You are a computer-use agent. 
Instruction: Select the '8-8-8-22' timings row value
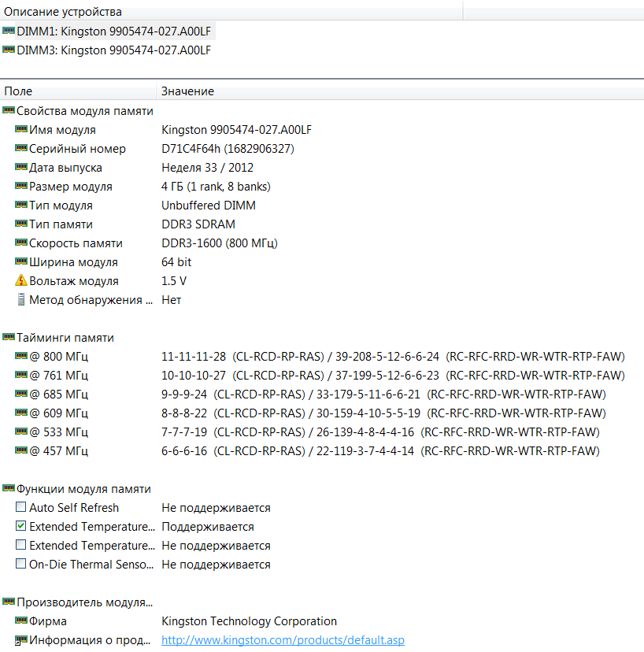pyautogui.click(x=383, y=413)
